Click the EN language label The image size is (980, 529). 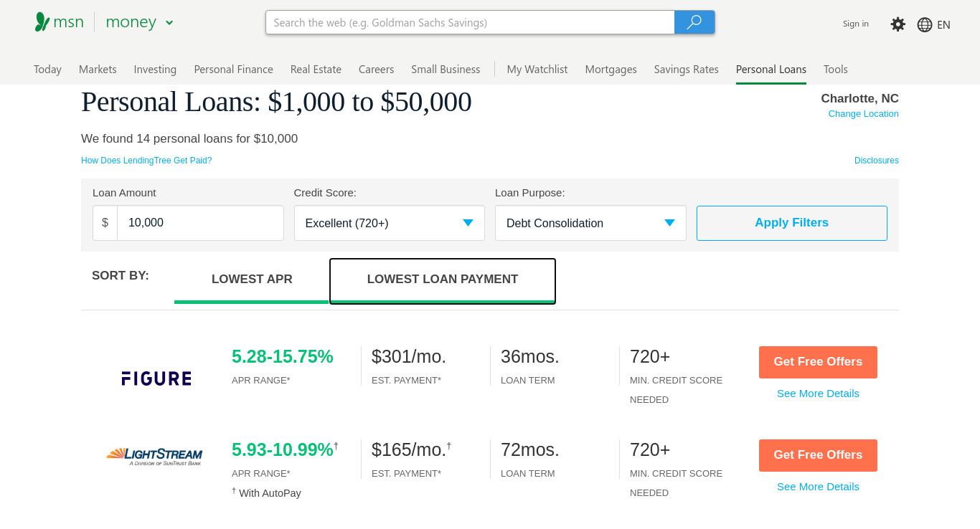point(943,24)
